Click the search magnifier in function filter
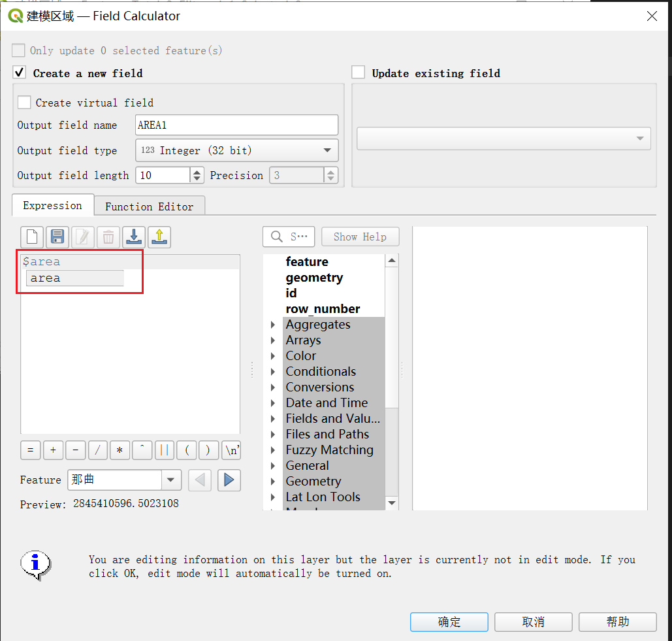672x641 pixels. (x=277, y=237)
